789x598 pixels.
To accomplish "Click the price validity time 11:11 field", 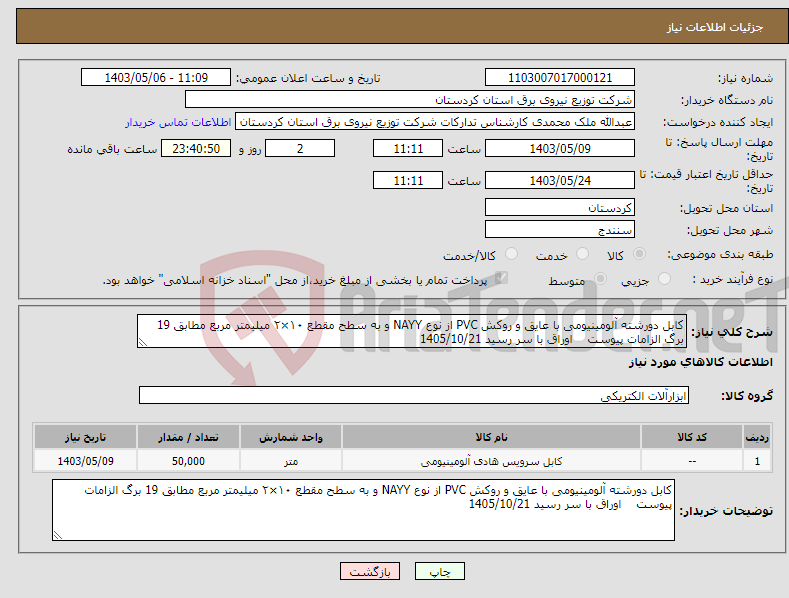I will click(408, 180).
